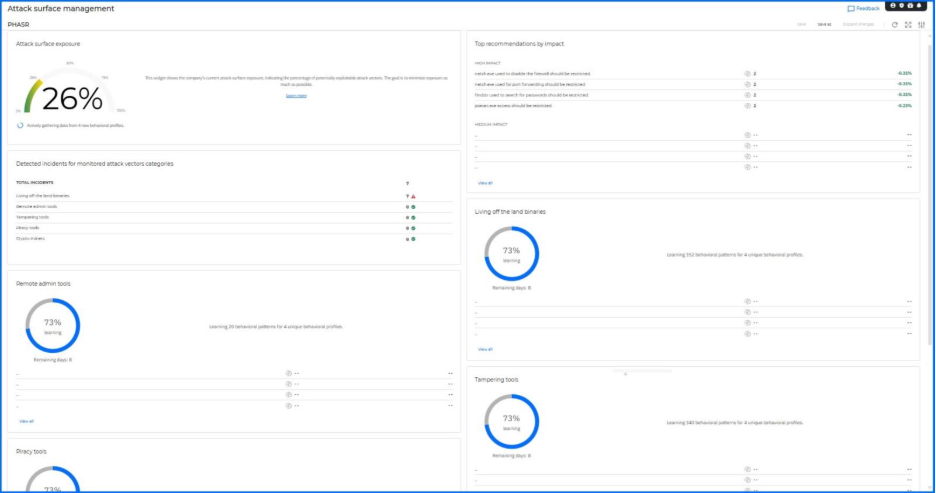
Task: Click View all in Living off the land binaries
Action: (x=485, y=349)
